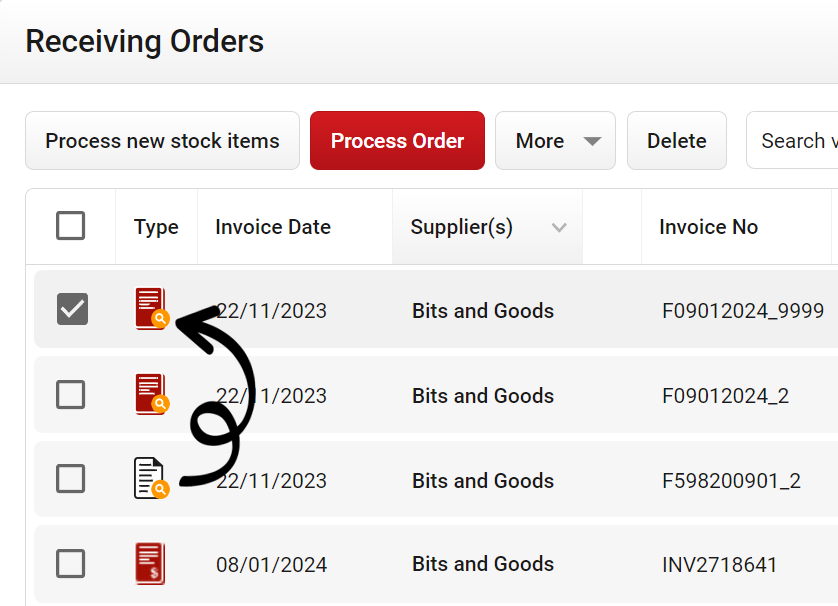The width and height of the screenshot is (838, 606).
Task: Sort by the Invoice Date column header
Action: (x=272, y=226)
